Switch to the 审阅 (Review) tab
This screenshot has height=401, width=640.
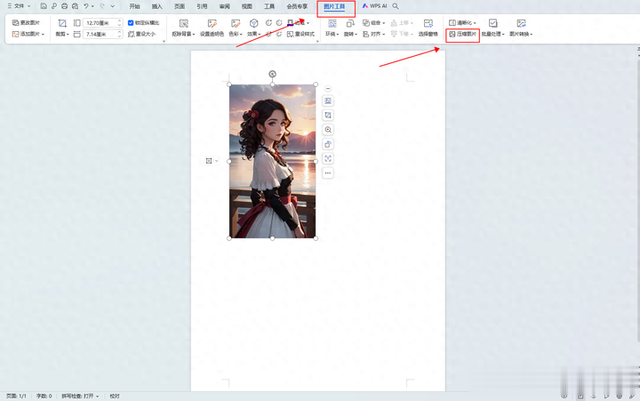click(x=224, y=7)
